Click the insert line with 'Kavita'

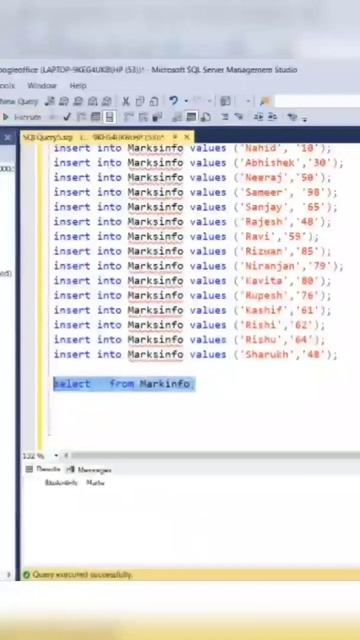pyautogui.click(x=193, y=280)
